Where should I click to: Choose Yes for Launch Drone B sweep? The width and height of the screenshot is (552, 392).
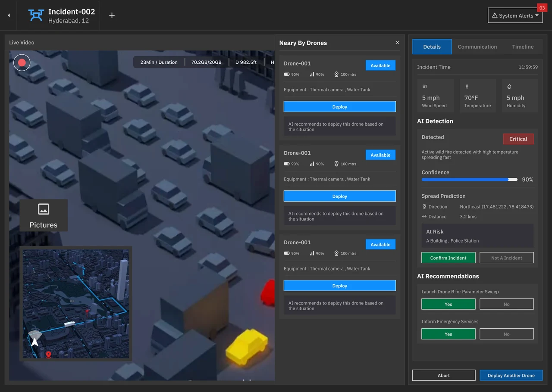click(448, 304)
